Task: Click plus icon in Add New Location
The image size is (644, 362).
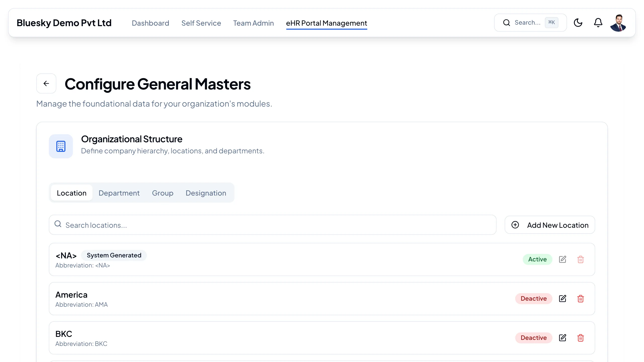Action: (515, 225)
